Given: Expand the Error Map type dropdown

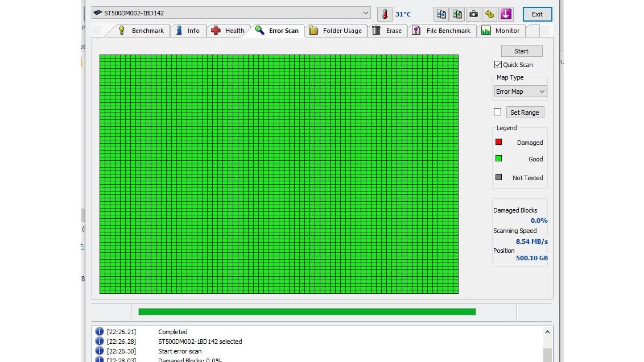Looking at the screenshot, I should [x=521, y=91].
